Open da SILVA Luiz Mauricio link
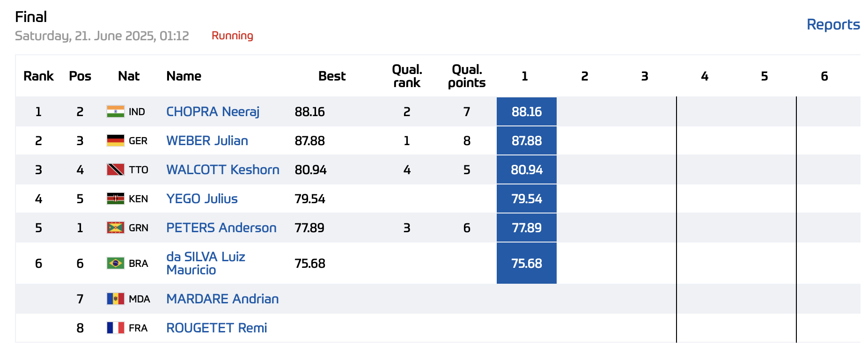This screenshot has height=353, width=868. pos(206,263)
